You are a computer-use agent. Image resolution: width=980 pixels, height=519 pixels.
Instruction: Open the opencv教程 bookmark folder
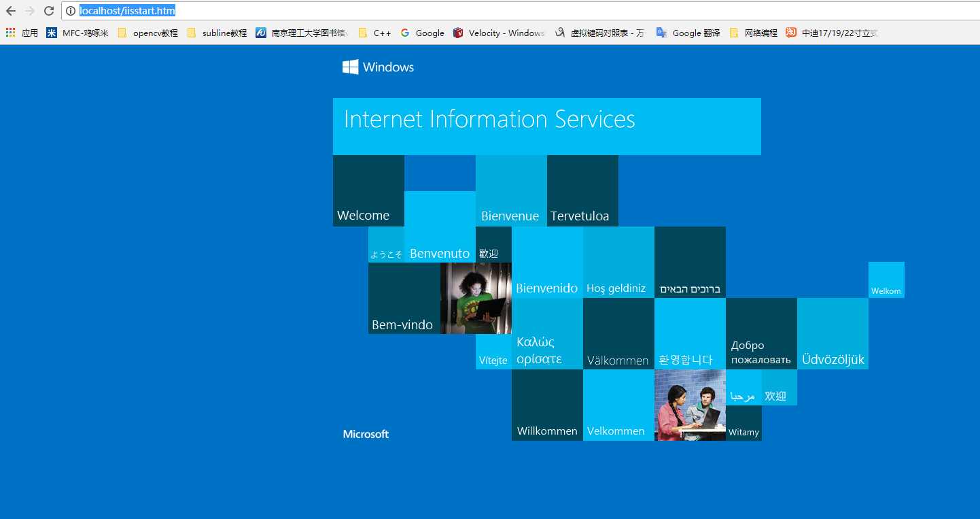tap(147, 33)
